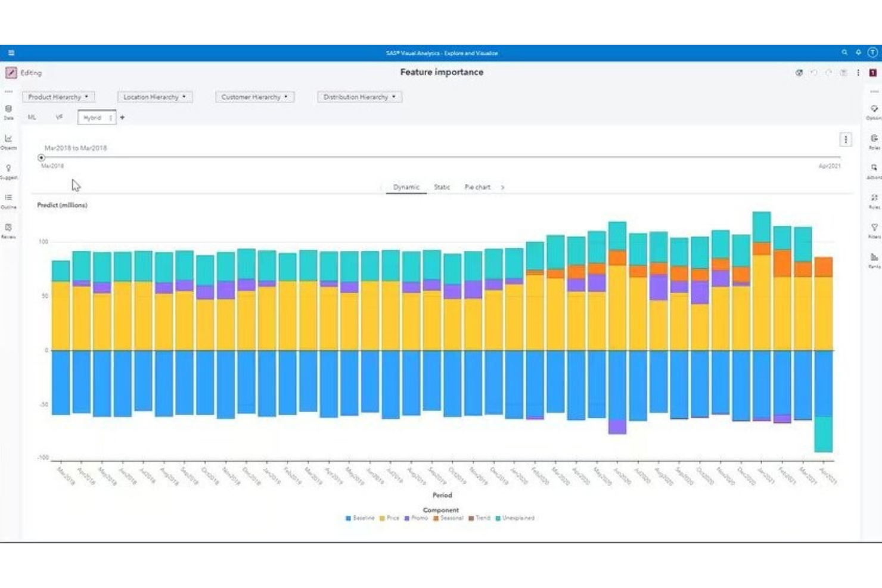Click the search magnifier icon
This screenshot has height=588, width=882.
point(844,52)
